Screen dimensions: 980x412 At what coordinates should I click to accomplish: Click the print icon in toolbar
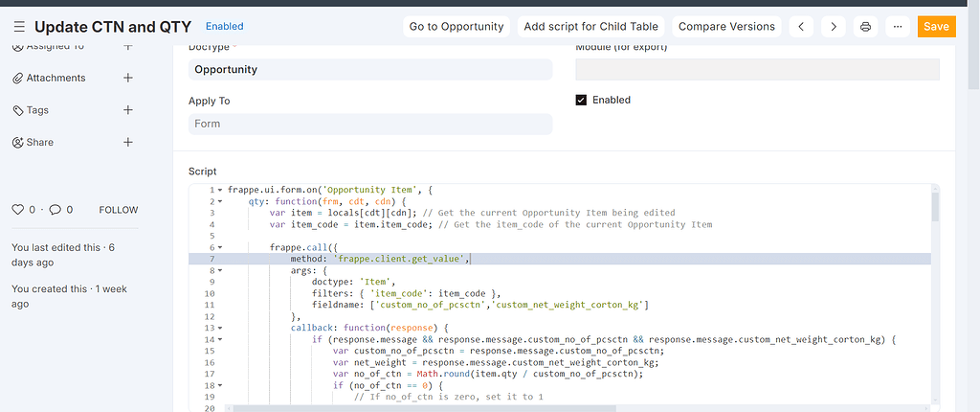pyautogui.click(x=865, y=27)
